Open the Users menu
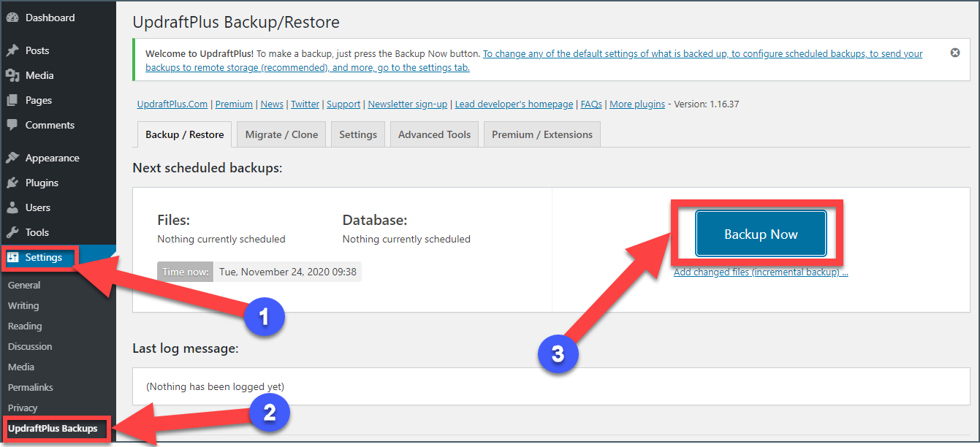This screenshot has width=980, height=447. coord(38,207)
